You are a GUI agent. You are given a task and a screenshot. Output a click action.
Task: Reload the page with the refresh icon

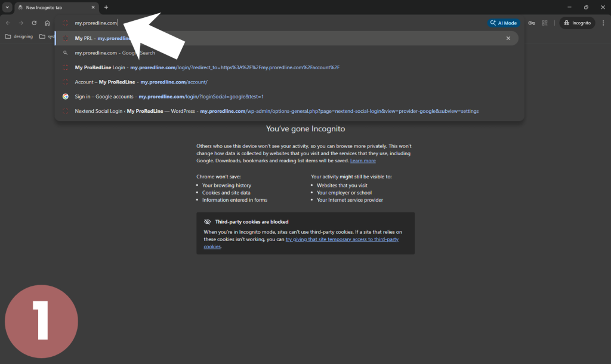[x=34, y=23]
